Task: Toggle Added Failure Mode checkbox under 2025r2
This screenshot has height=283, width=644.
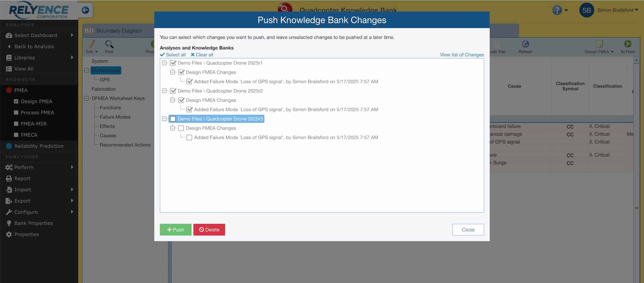Action: click(x=189, y=109)
